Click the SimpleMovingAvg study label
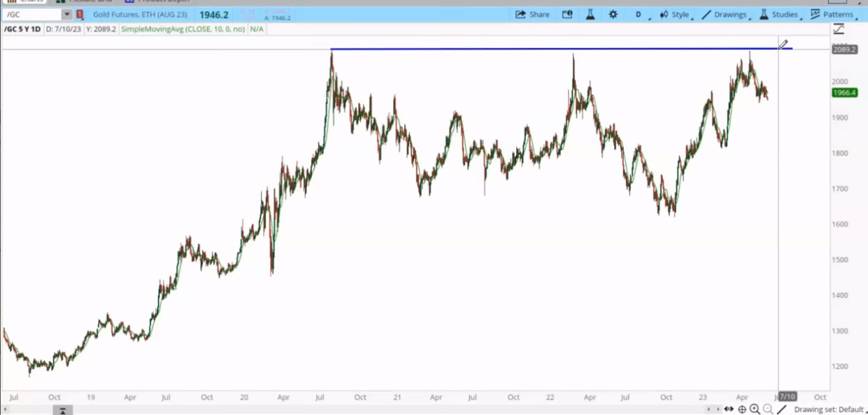 click(183, 29)
